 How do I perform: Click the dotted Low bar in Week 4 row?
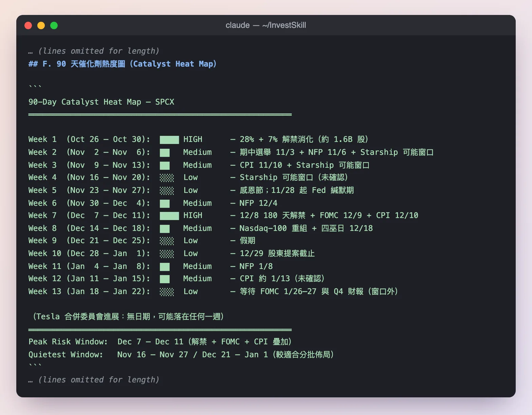(x=167, y=178)
